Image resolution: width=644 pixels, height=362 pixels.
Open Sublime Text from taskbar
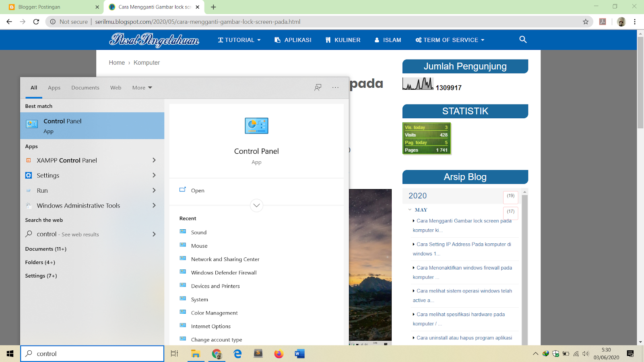click(x=258, y=354)
